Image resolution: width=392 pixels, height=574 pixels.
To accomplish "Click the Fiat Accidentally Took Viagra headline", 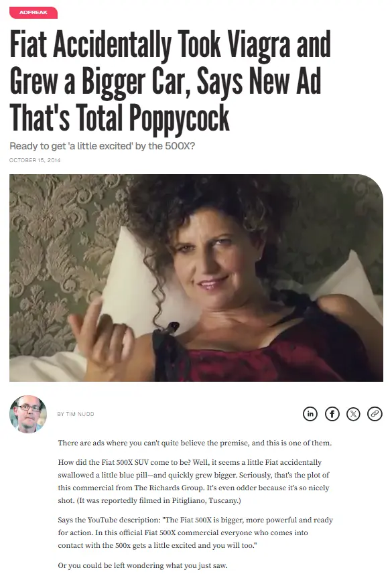I will click(170, 80).
